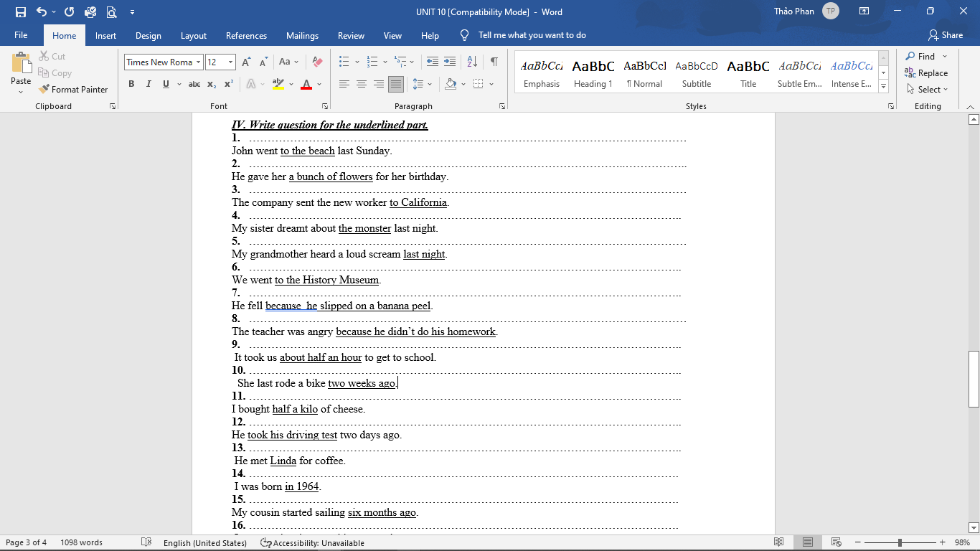This screenshot has height=551, width=980.
Task: Open the Paragraph dialog launcher
Action: coord(501,106)
